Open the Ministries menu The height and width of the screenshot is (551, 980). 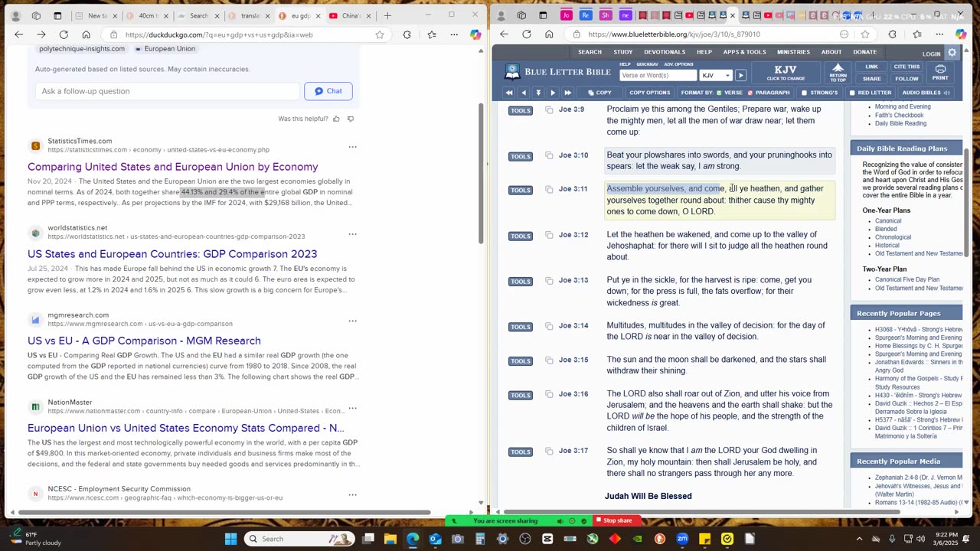pyautogui.click(x=793, y=52)
